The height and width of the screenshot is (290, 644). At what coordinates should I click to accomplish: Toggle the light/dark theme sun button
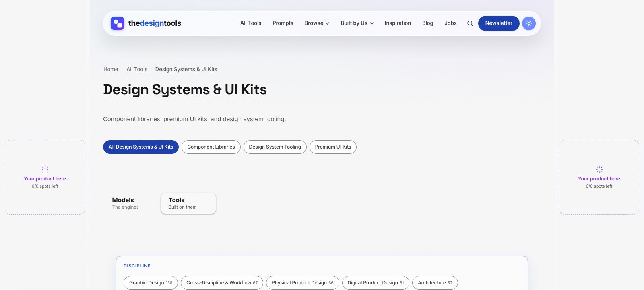coord(529,23)
